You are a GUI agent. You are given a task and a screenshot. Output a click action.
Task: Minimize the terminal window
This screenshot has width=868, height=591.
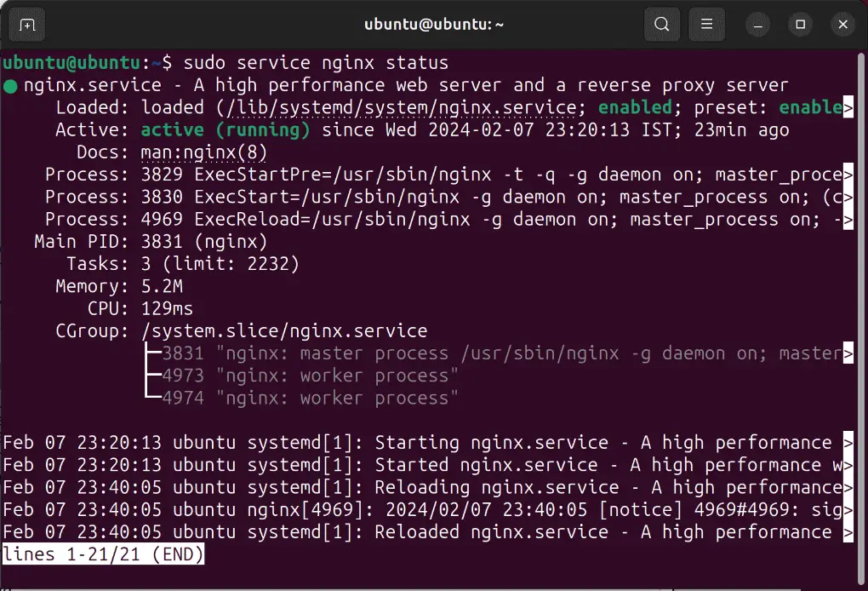coord(758,25)
